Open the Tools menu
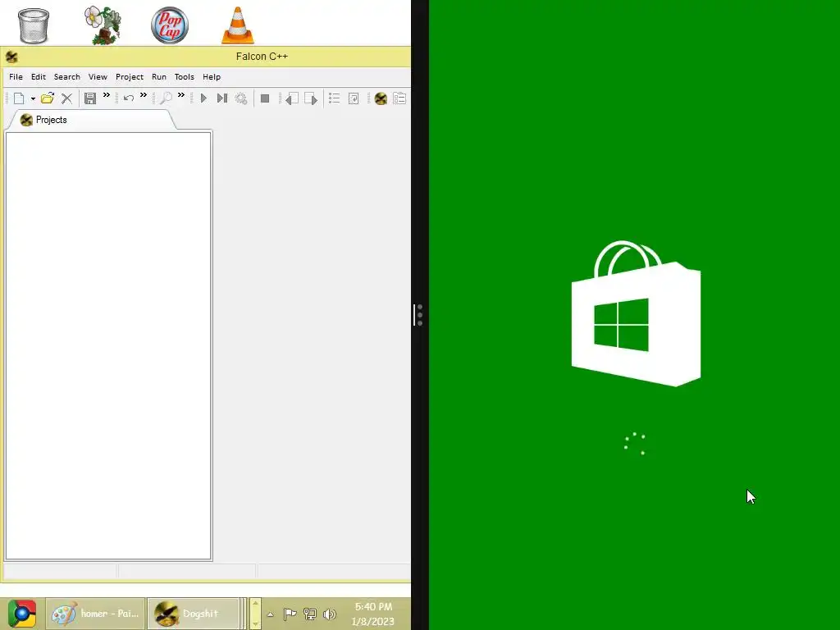 185,76
